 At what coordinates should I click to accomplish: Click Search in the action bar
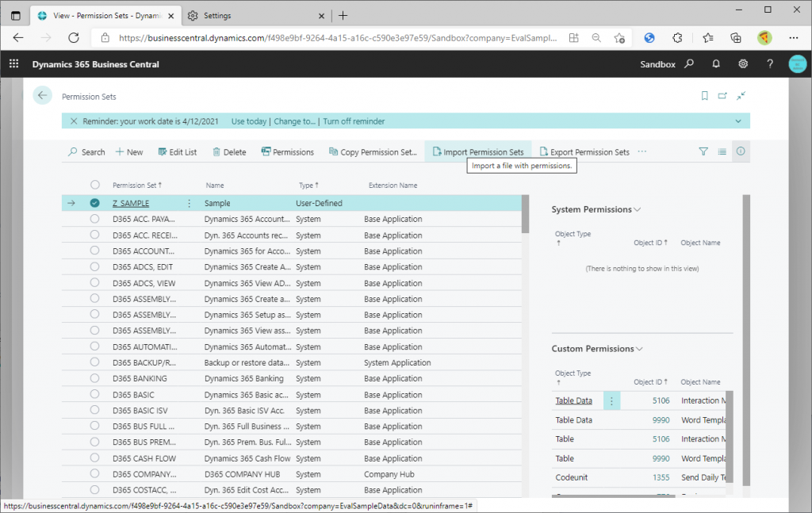[86, 151]
